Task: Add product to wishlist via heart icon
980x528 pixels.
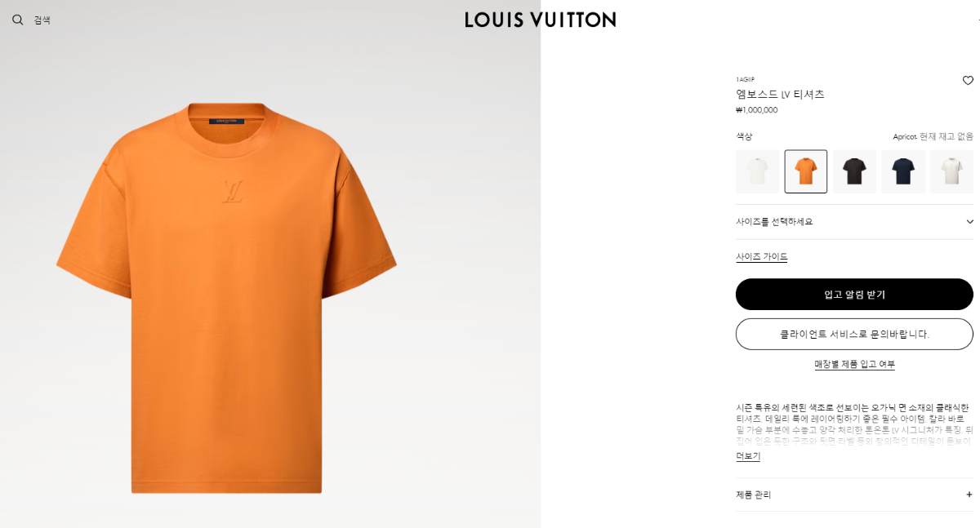Action: click(968, 80)
